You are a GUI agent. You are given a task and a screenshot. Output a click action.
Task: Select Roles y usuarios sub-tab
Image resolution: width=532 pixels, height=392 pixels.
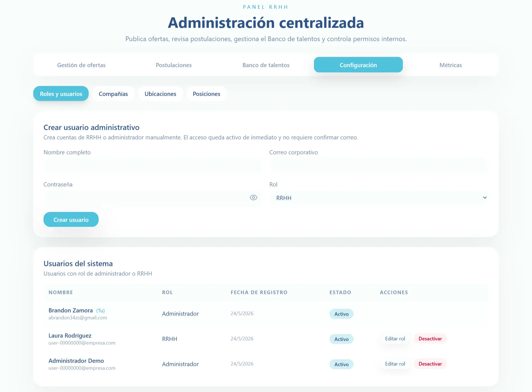click(x=61, y=94)
